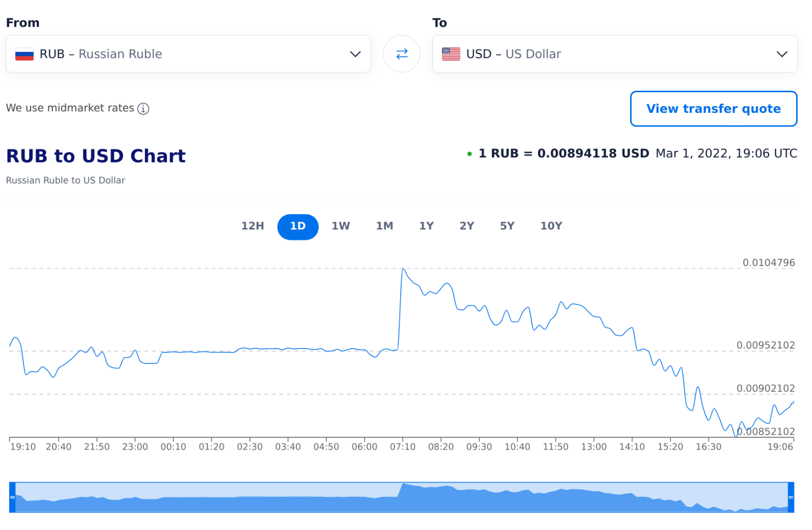Select the 1Y chart range
This screenshot has height=530, width=812.
tap(426, 226)
